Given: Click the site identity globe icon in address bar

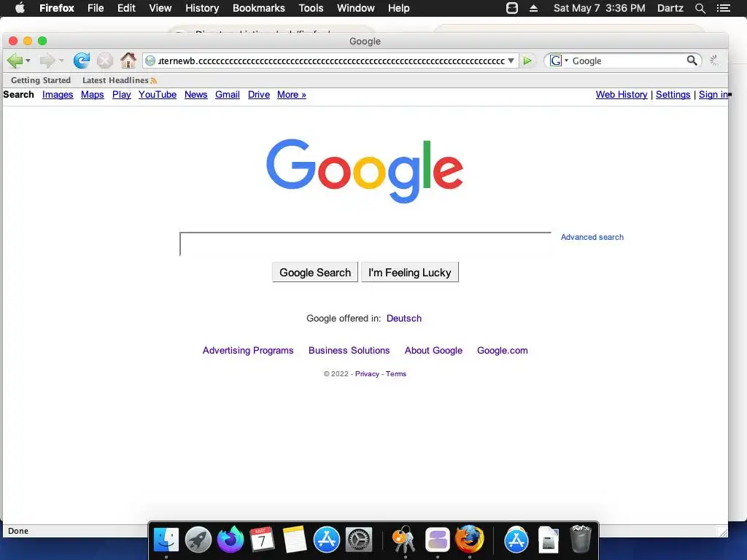Looking at the screenshot, I should click(150, 61).
